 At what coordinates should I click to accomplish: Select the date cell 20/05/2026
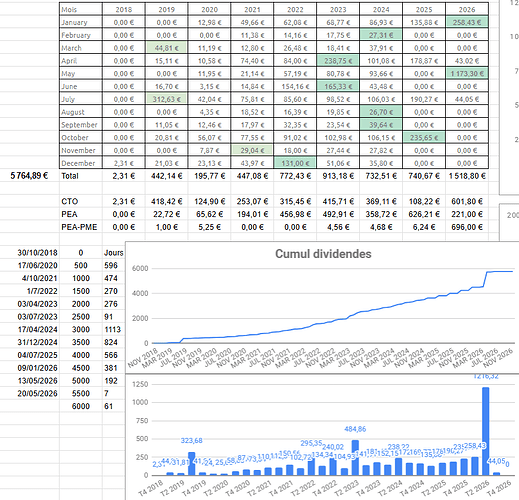tap(37, 393)
